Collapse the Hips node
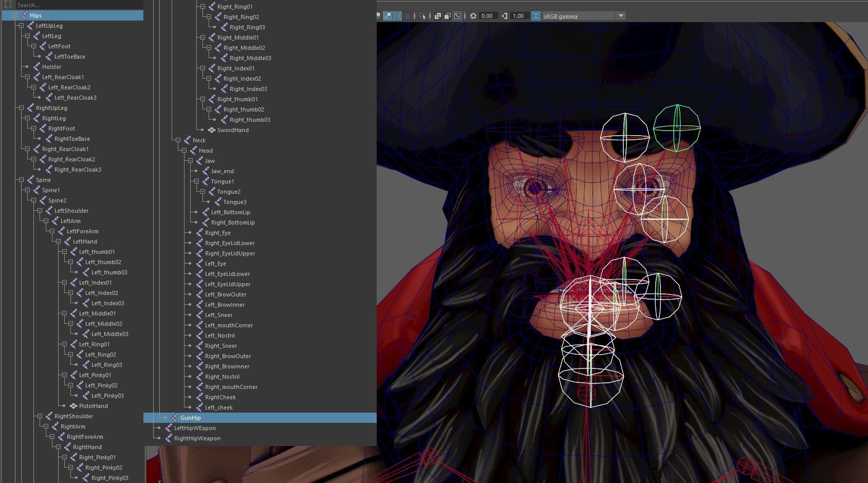Viewport: 868px width, 483px height. point(15,15)
